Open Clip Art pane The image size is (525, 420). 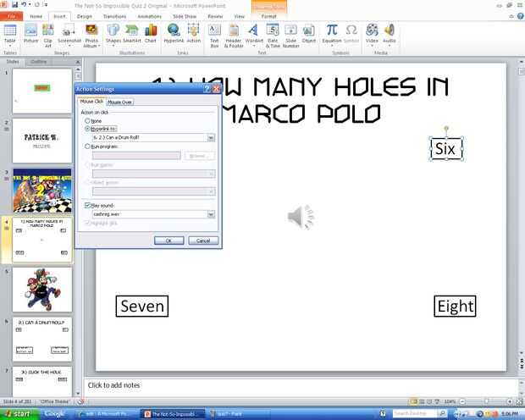coord(48,36)
